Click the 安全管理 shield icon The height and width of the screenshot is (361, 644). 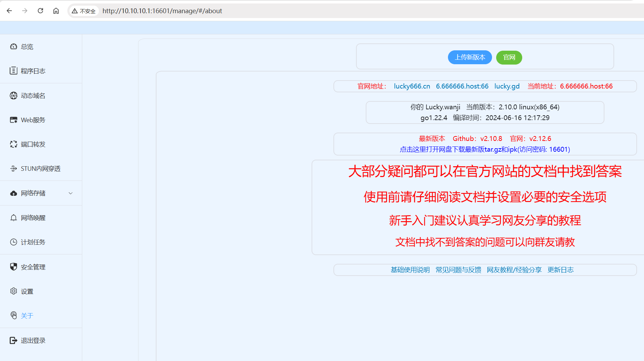(14, 267)
